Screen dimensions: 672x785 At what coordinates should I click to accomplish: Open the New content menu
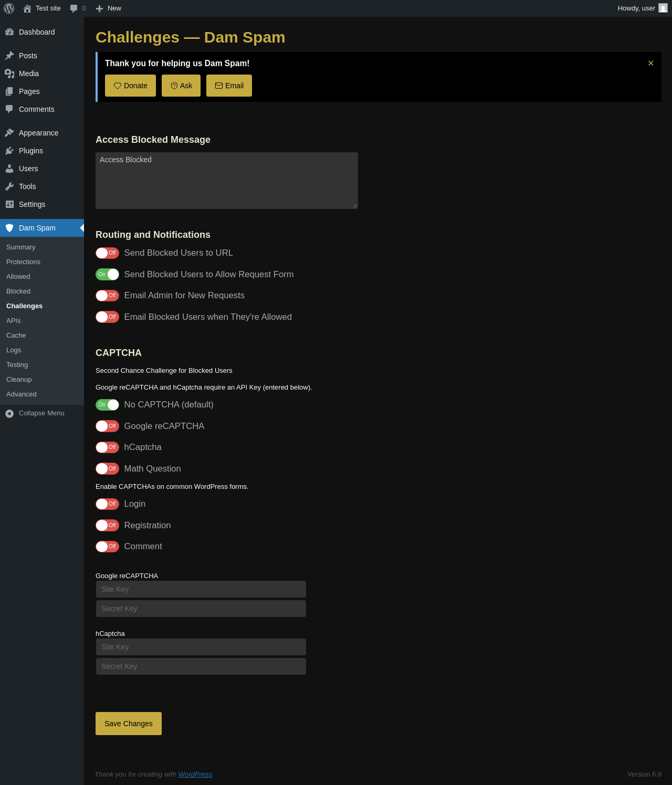click(109, 8)
